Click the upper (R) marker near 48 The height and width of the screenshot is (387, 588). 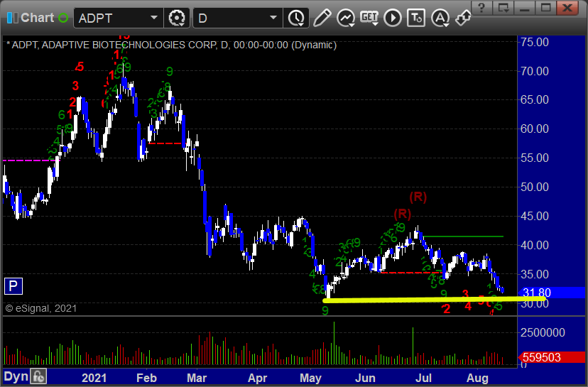coord(418,197)
